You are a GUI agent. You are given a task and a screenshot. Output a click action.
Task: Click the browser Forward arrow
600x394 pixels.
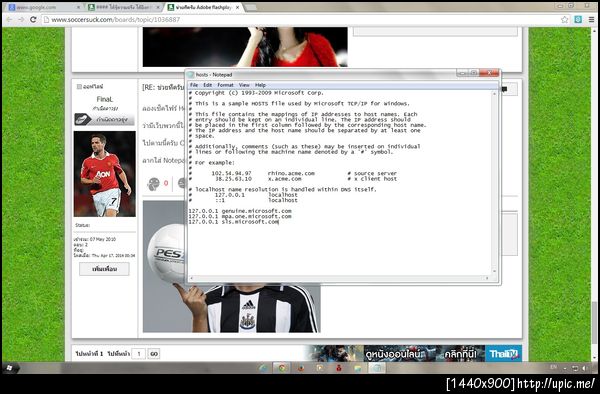pyautogui.click(x=21, y=20)
